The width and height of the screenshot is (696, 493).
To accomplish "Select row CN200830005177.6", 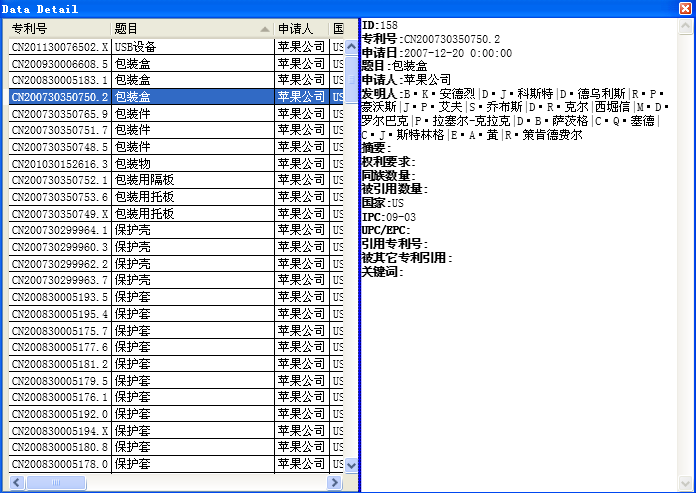I will click(x=177, y=347).
